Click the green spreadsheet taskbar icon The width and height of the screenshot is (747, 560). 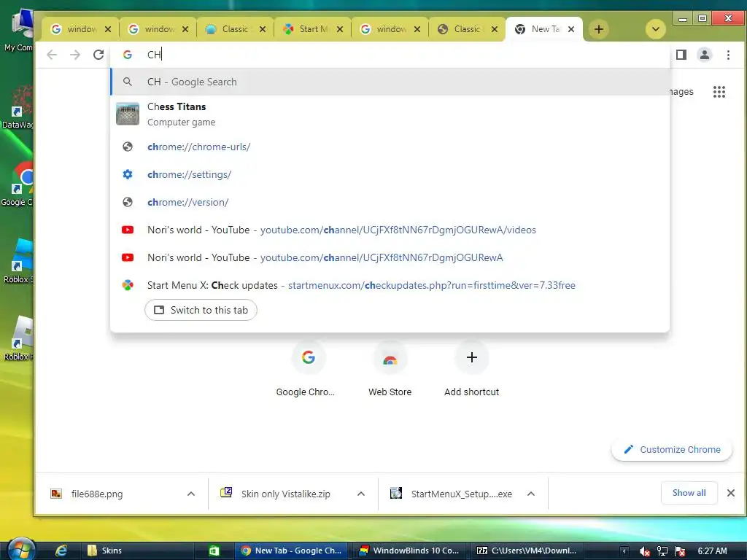[214, 551]
